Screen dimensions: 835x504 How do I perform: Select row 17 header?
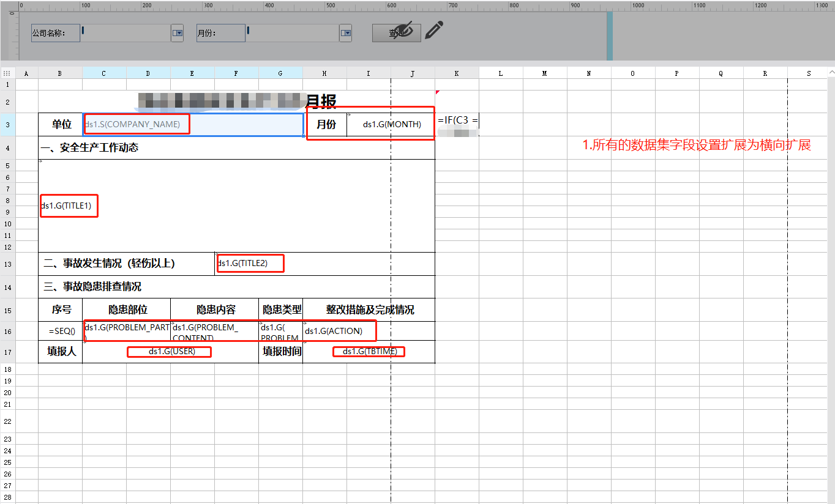point(7,352)
